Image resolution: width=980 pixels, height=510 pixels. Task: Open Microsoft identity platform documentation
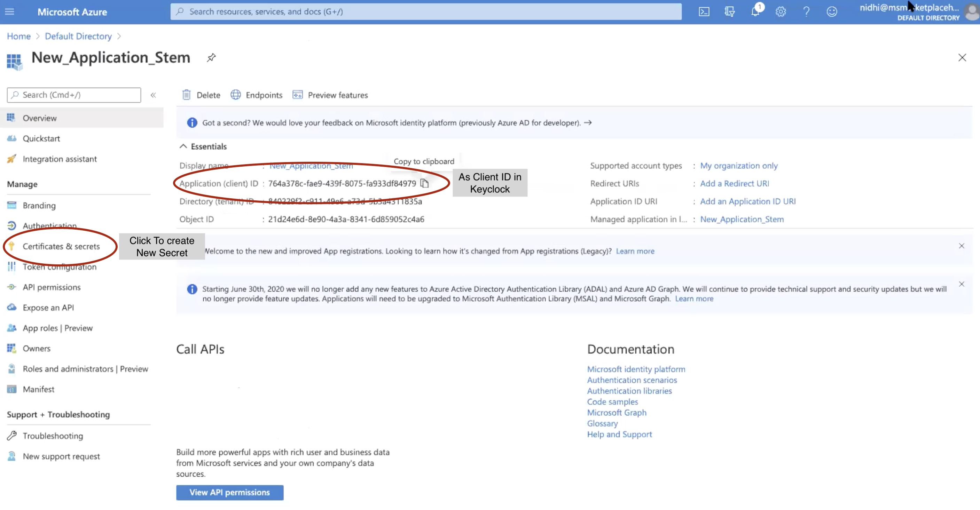tap(636, 369)
